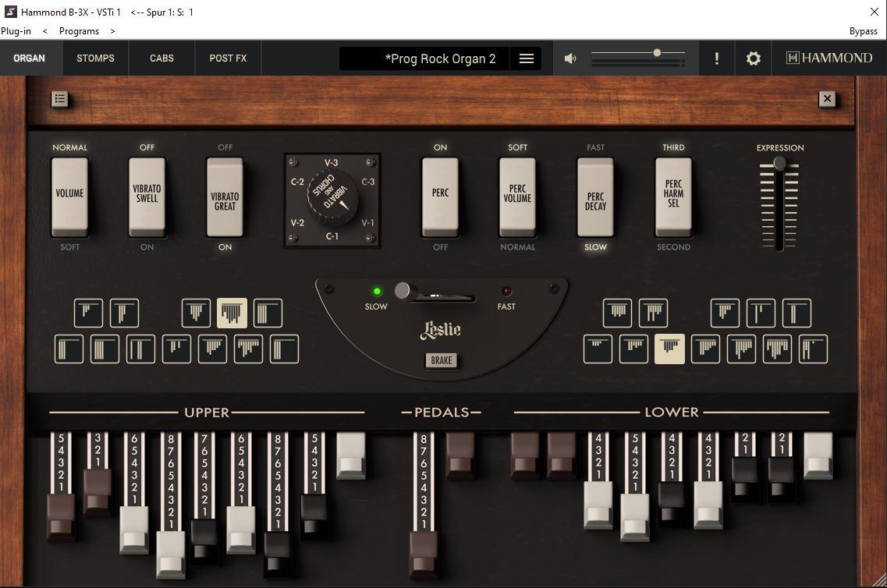Choose fourth bottom-row preset key in left bank
This screenshot has width=887, height=588.
click(176, 349)
